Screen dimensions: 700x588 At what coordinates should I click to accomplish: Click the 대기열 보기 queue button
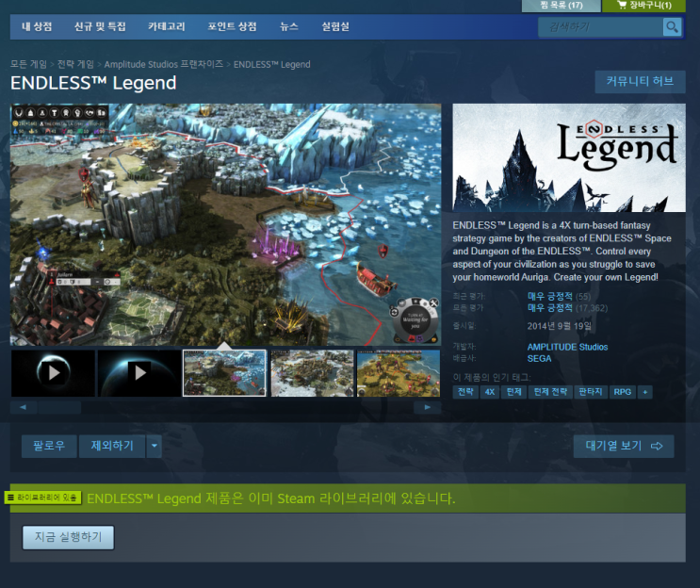[624, 446]
